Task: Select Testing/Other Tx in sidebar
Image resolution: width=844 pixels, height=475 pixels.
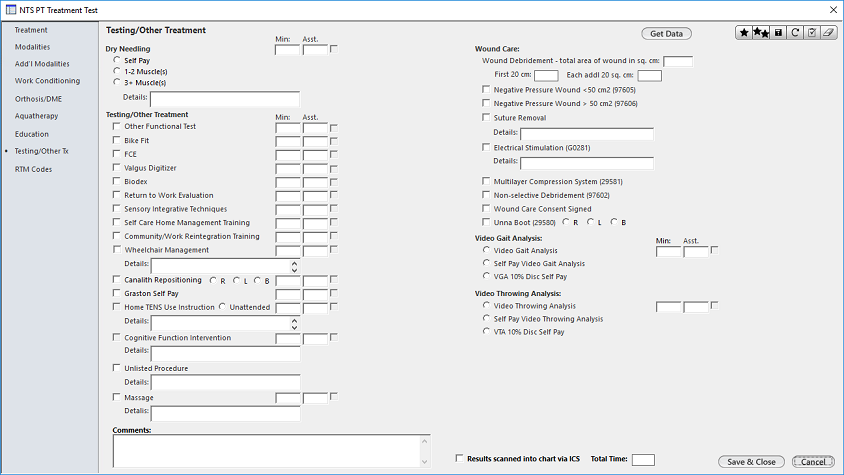Action: tap(41, 151)
